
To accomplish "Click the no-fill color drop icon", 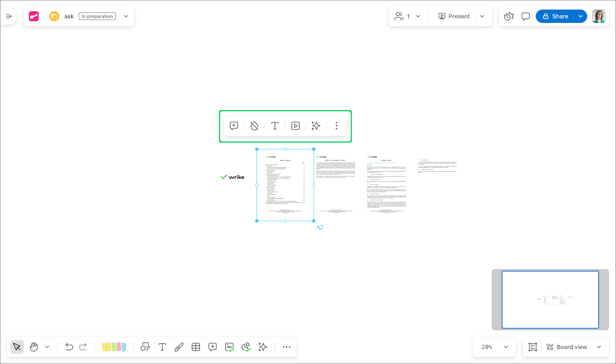I will tap(254, 126).
